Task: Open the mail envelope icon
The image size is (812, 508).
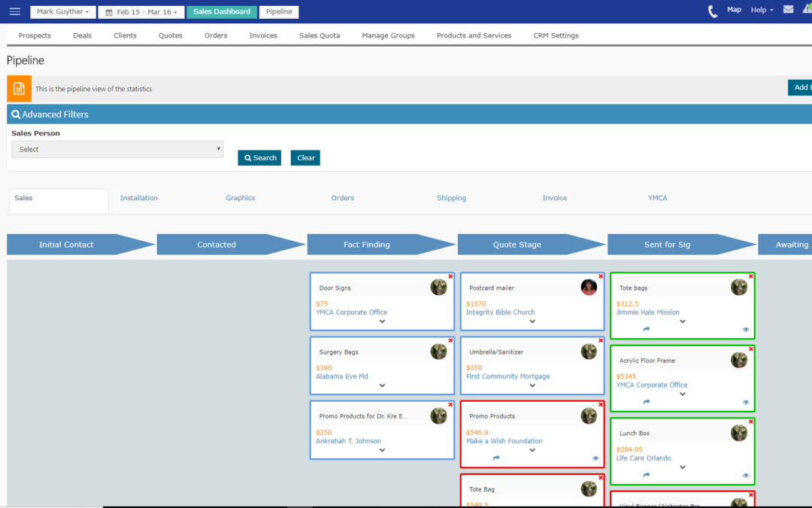Action: [x=788, y=10]
